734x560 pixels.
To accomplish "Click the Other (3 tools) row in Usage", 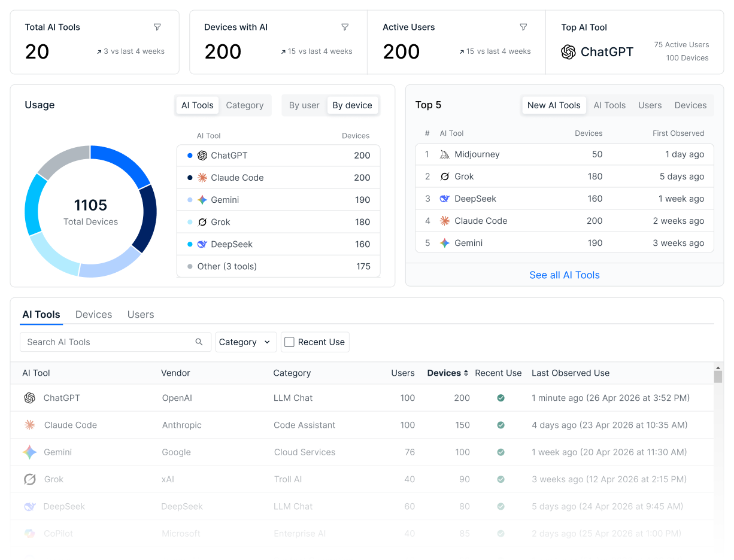I will (278, 266).
